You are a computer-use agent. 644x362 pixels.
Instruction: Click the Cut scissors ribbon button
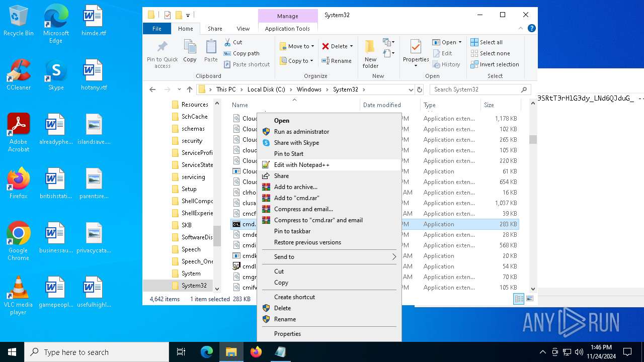233,42
